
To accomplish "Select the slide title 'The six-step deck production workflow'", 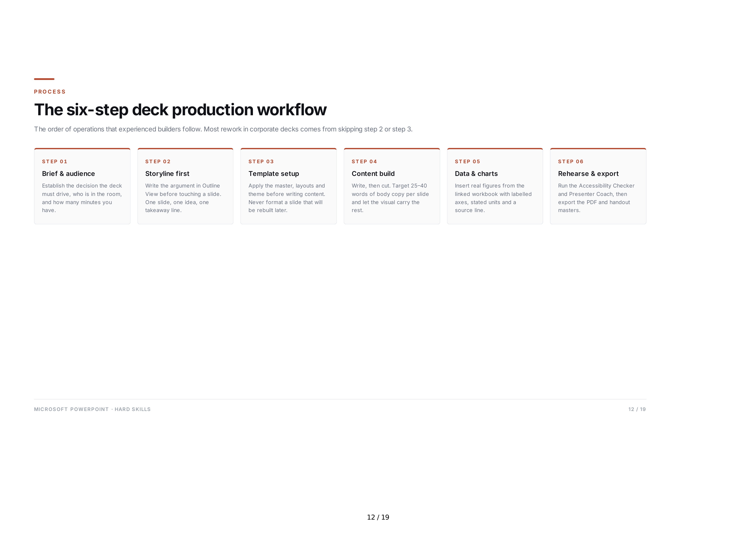I will 180,110.
